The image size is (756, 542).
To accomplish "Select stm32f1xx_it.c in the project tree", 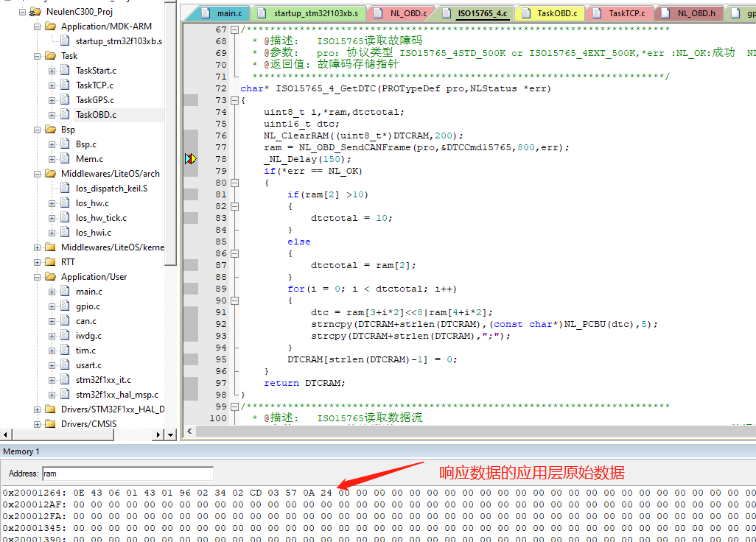I will click(x=103, y=380).
